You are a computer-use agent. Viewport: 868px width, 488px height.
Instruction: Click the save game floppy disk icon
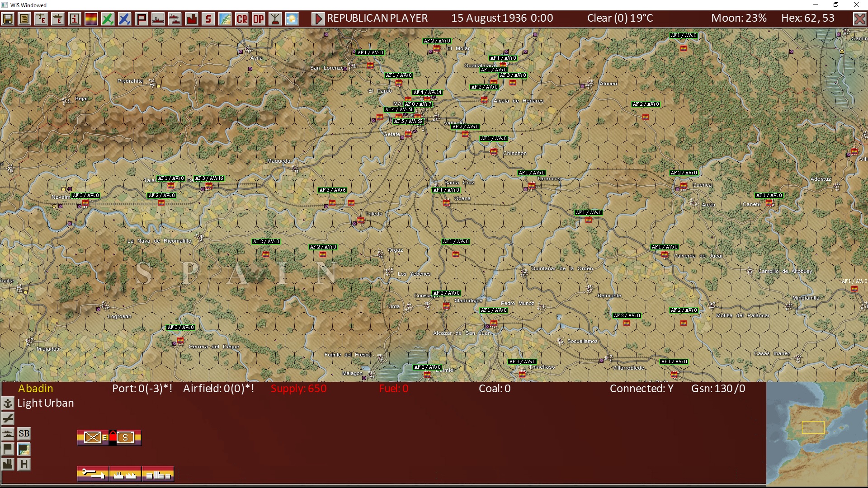point(8,19)
